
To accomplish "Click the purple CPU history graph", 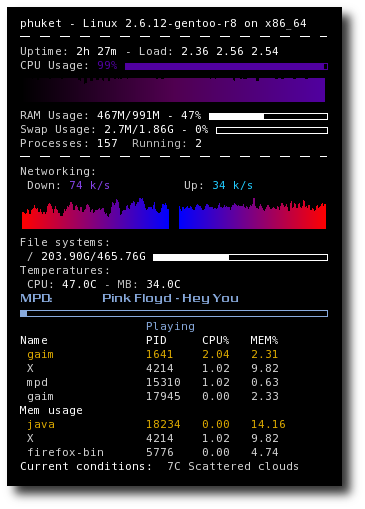I will tap(173, 90).
